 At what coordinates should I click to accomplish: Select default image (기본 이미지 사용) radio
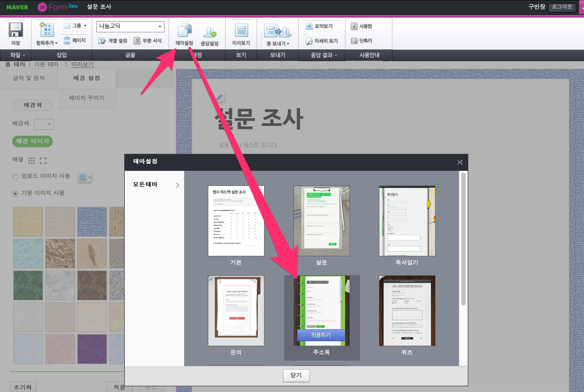(x=15, y=194)
